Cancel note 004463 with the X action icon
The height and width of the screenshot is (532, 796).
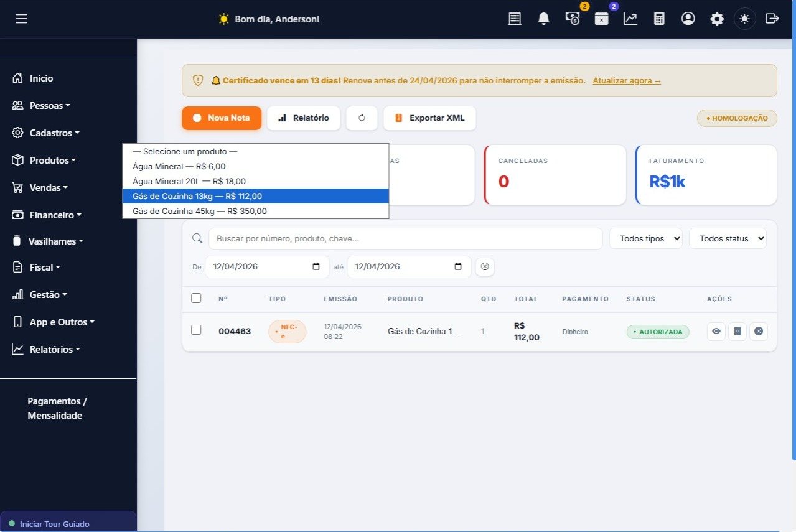(759, 331)
